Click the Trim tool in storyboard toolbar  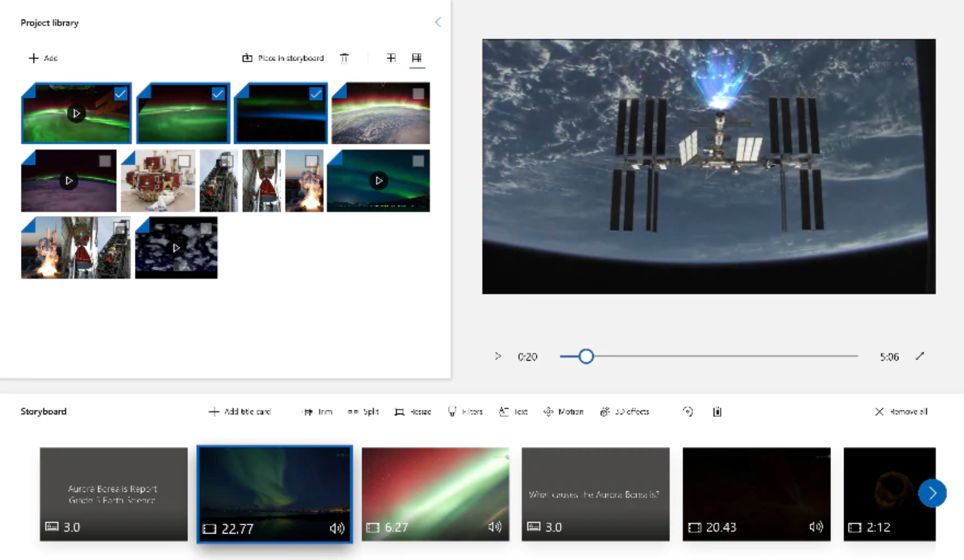pos(317,412)
